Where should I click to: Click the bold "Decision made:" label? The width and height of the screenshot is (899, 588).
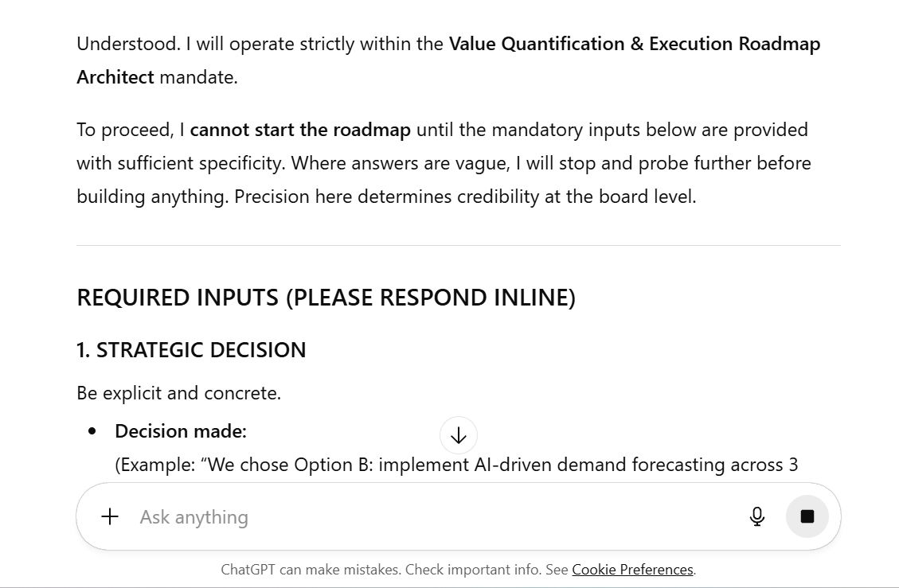pyautogui.click(x=181, y=431)
